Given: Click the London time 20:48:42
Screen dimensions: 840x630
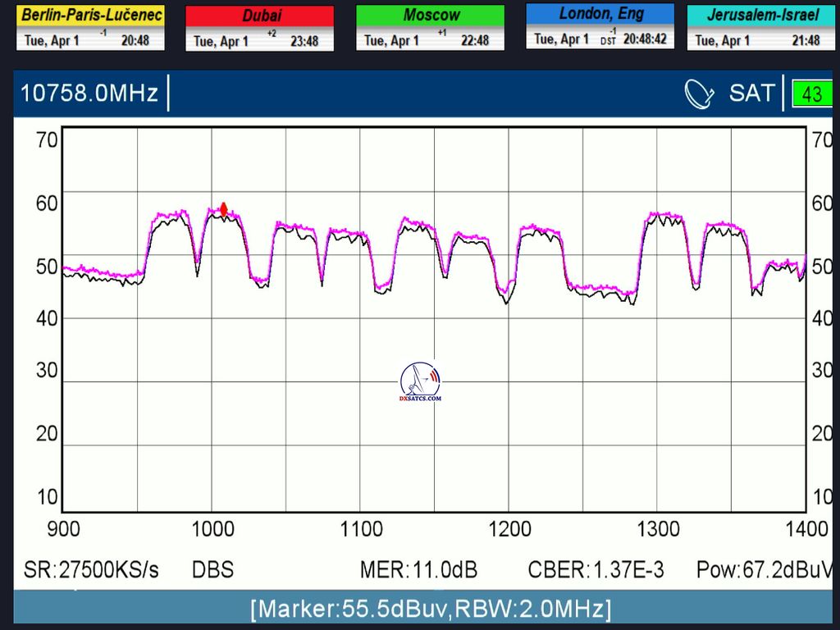Looking at the screenshot, I should tap(644, 39).
